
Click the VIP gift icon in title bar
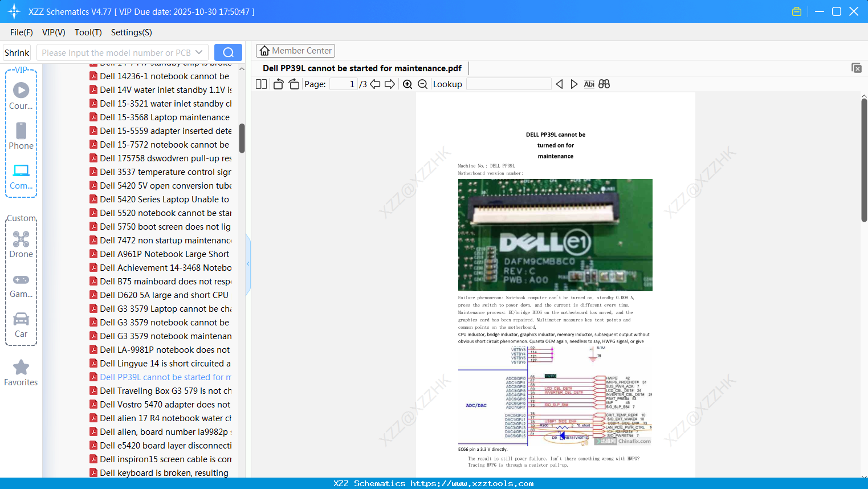pyautogui.click(x=797, y=11)
